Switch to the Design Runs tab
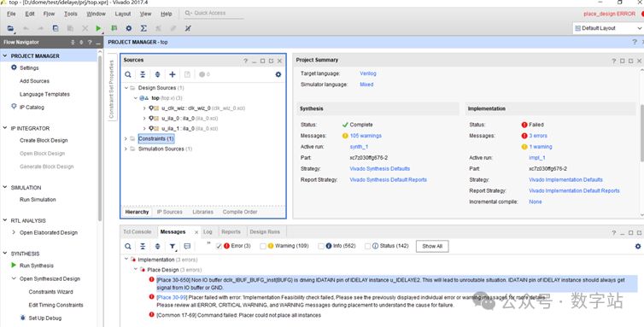The image size is (644, 327). 265,231
